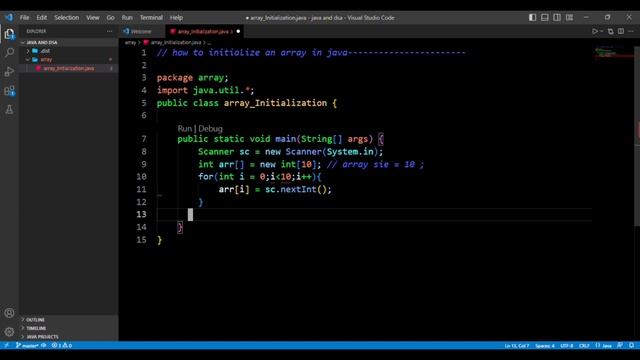Screen dimensions: 640x360
Task: Collapse the array folder in Explorer
Action: (x=69, y=60)
